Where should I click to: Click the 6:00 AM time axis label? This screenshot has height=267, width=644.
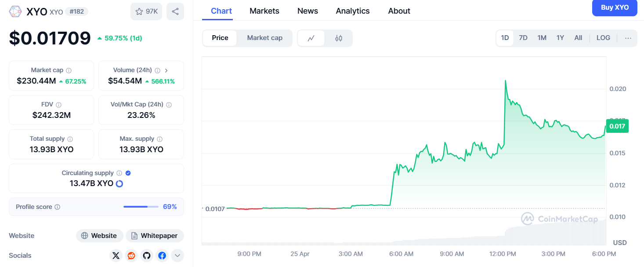pos(402,254)
